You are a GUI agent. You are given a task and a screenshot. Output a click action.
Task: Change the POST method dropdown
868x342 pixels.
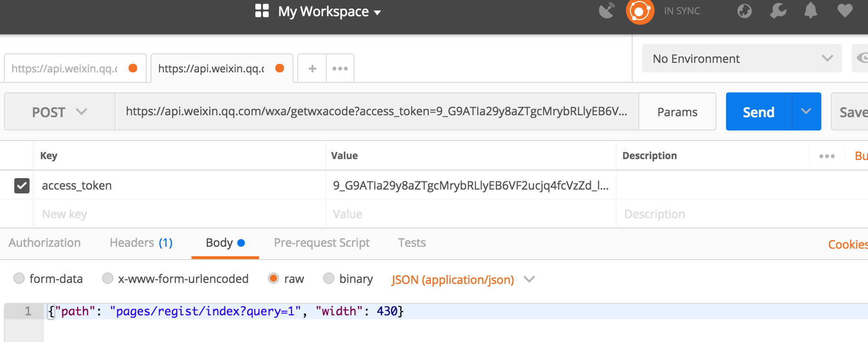tap(60, 112)
